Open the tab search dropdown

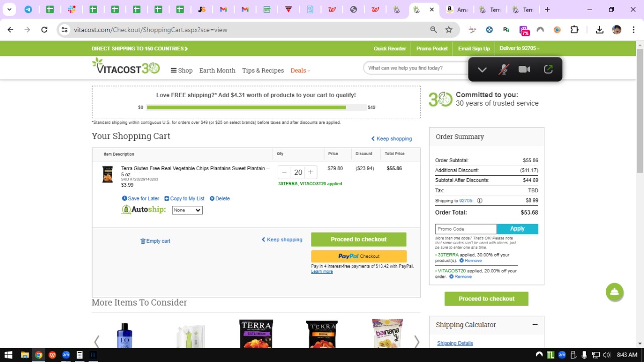click(x=9, y=10)
